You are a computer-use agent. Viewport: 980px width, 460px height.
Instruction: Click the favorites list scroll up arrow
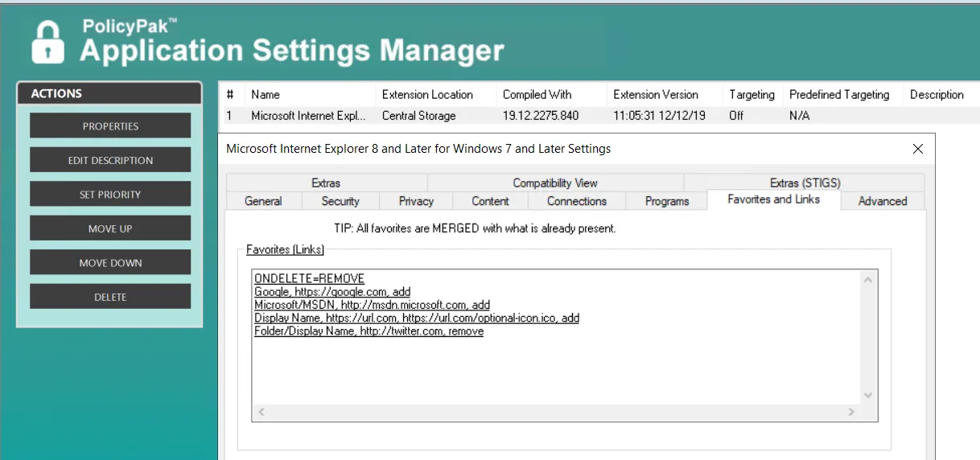coord(868,280)
